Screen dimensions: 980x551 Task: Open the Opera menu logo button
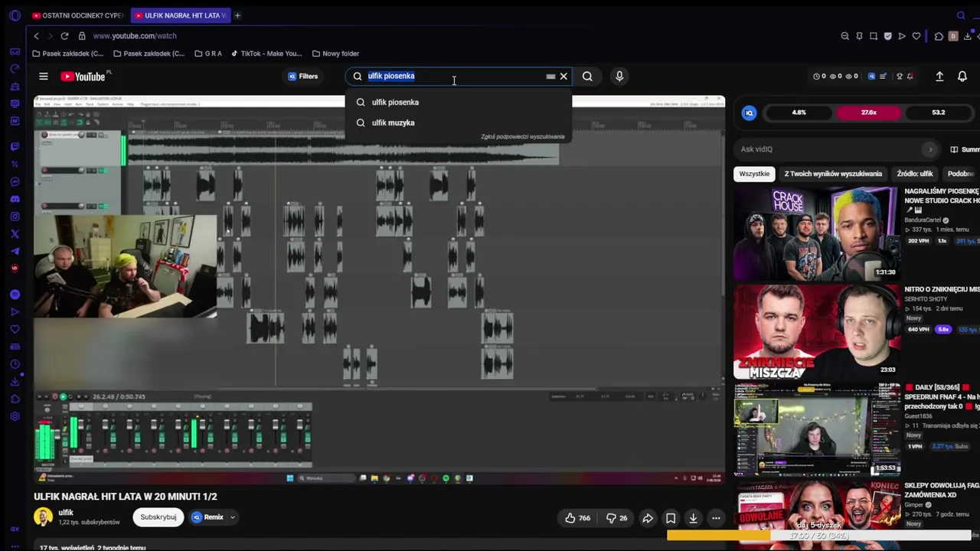[15, 15]
